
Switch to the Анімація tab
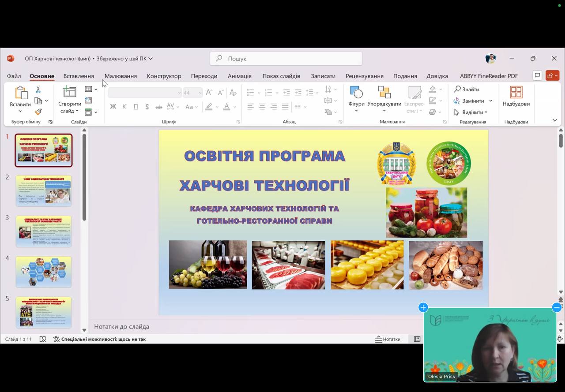point(239,76)
